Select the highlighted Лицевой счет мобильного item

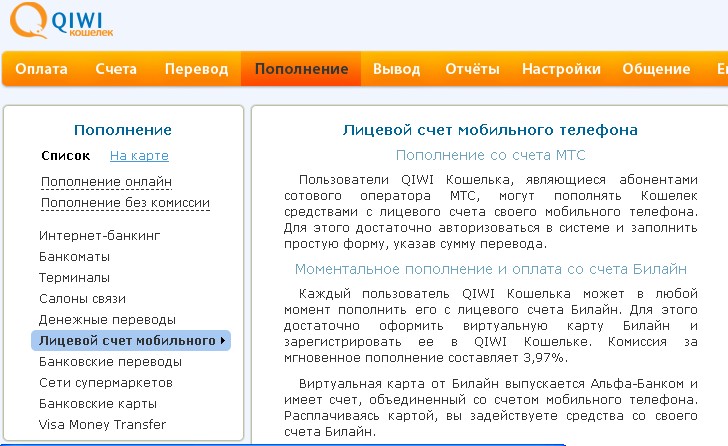[x=131, y=341]
